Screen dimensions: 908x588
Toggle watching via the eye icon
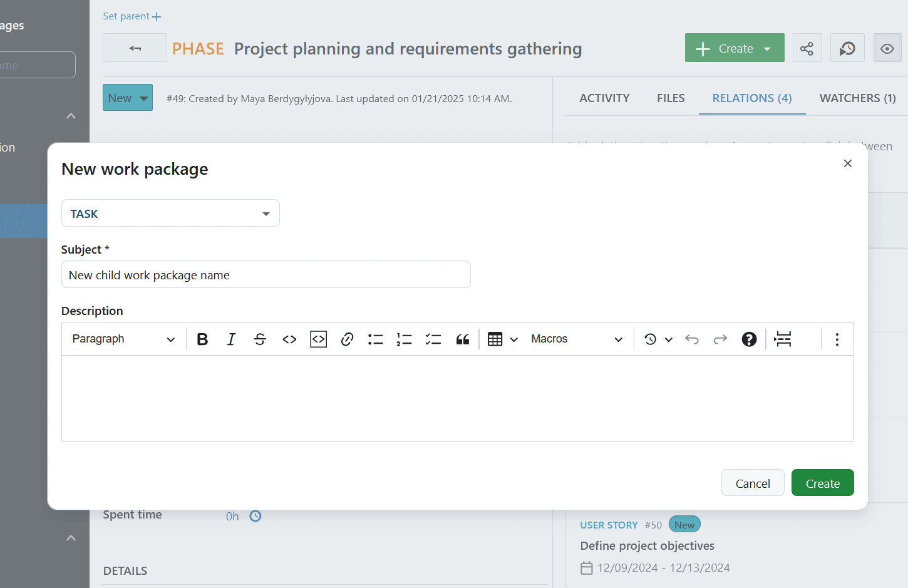pos(887,48)
